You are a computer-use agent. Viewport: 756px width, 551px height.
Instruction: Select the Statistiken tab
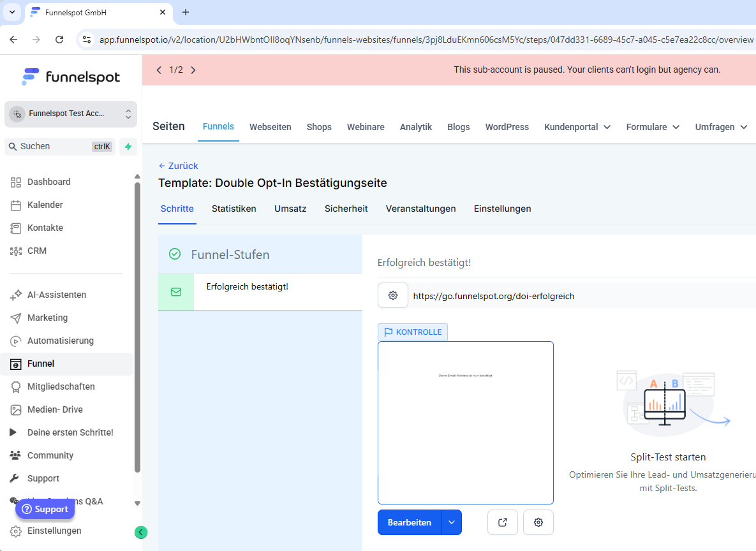(x=234, y=209)
